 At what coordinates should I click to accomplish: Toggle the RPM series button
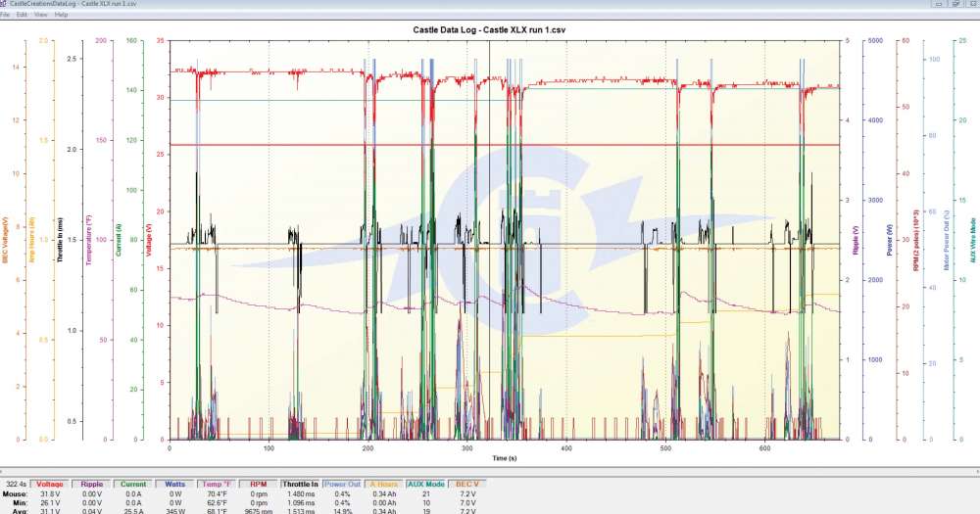pos(259,484)
